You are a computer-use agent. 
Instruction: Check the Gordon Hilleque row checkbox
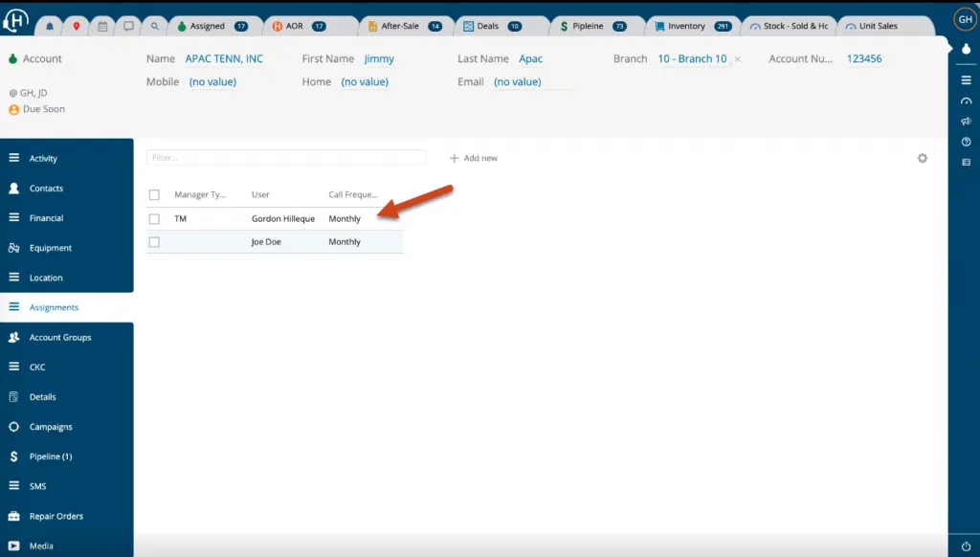point(154,219)
